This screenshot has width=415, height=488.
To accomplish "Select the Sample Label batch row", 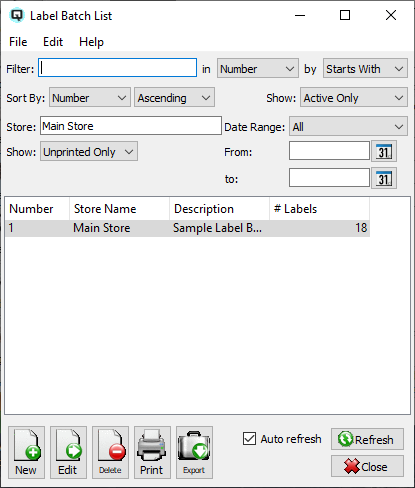I will (188, 228).
